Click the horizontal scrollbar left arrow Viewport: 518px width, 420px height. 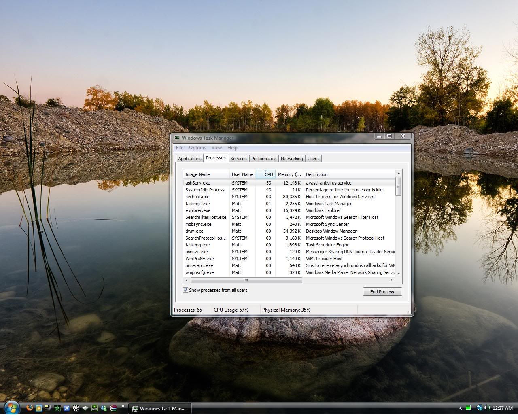tap(187, 280)
